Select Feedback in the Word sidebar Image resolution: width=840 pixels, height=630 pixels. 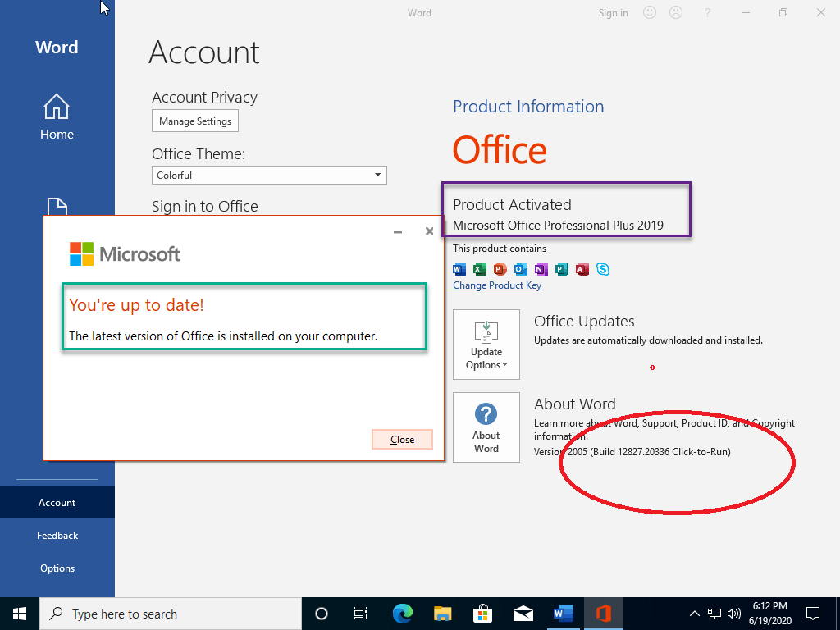(x=57, y=535)
